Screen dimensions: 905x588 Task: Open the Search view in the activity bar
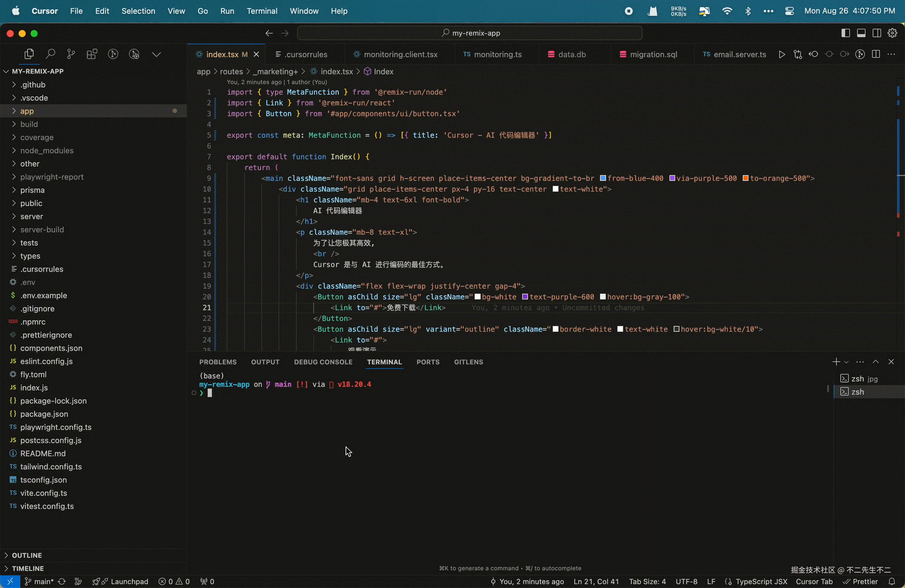(x=50, y=54)
